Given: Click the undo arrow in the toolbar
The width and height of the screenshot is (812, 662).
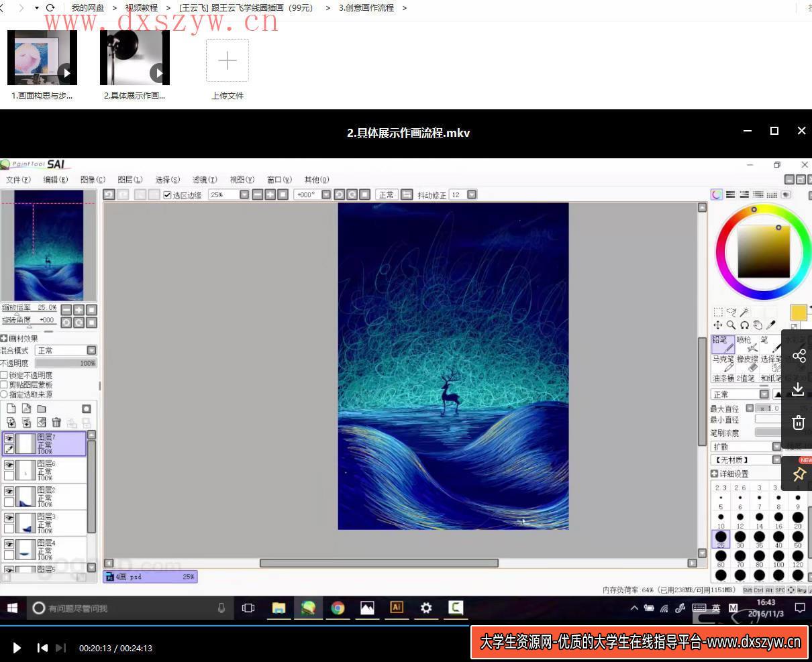Looking at the screenshot, I should pyautogui.click(x=109, y=195).
